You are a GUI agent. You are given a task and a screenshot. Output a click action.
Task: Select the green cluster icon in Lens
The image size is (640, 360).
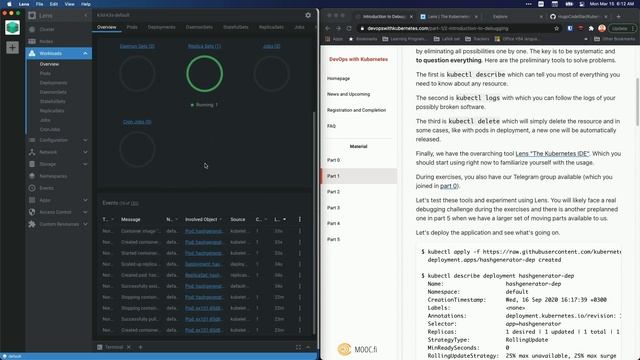click(12, 27)
